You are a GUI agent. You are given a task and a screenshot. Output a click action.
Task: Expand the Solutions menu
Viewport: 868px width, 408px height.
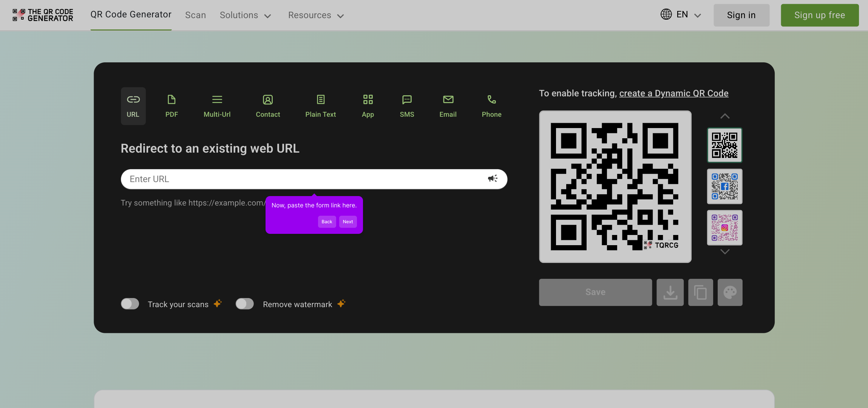(x=246, y=15)
